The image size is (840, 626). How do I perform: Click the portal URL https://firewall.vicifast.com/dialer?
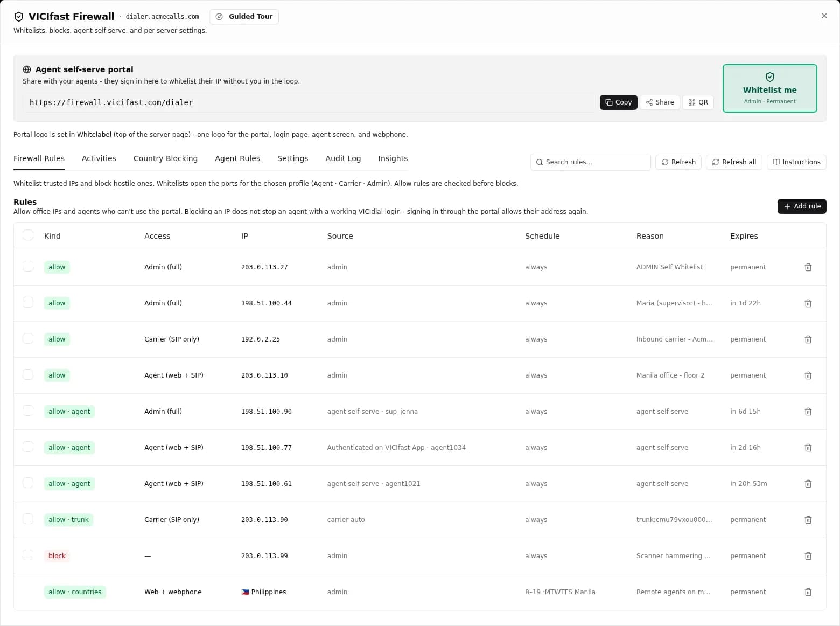coord(111,102)
